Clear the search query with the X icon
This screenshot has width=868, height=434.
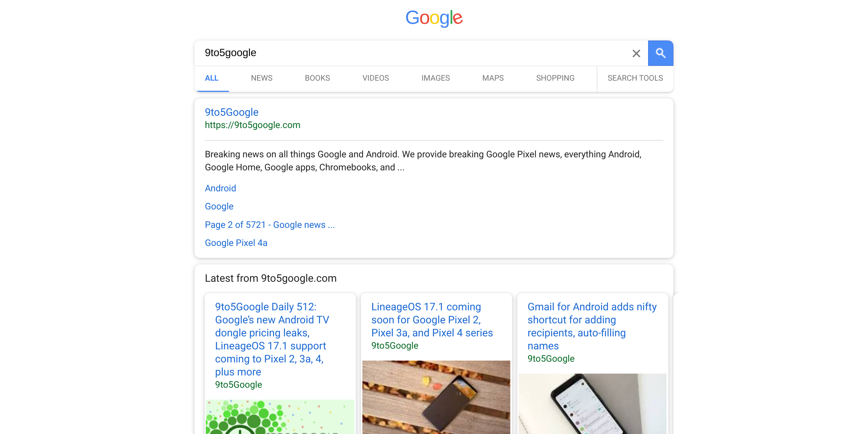tap(636, 53)
